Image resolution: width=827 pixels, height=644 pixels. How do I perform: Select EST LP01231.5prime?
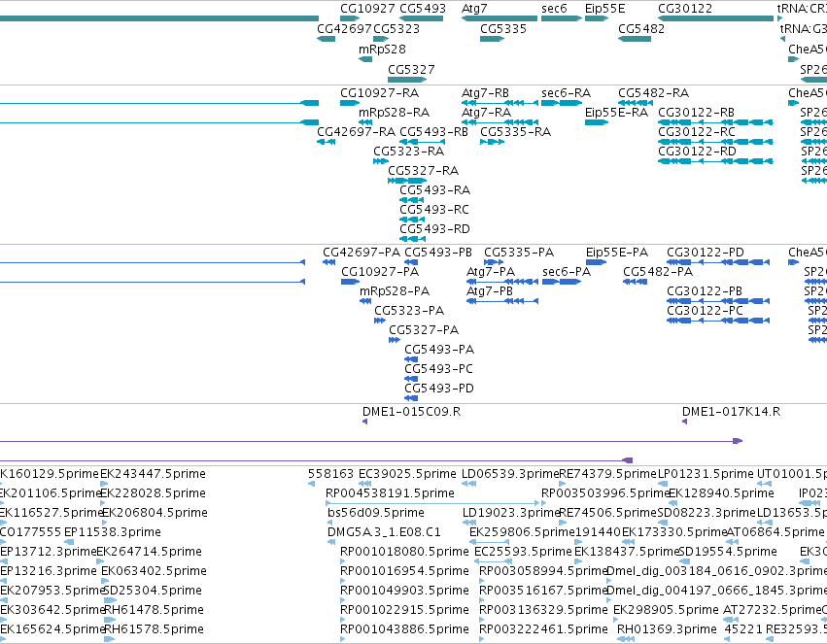(x=664, y=484)
